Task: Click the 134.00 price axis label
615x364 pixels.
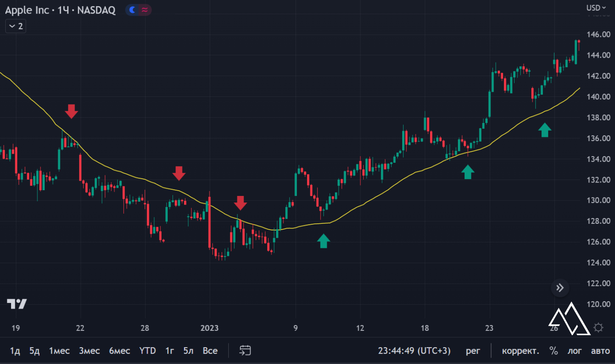Action: 599,159
